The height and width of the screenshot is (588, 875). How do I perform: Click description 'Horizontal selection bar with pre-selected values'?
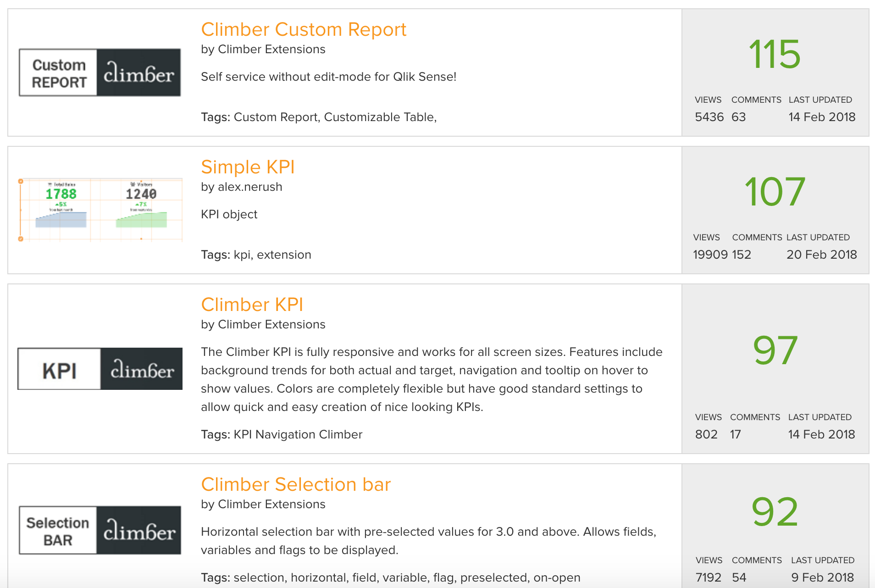429,541
